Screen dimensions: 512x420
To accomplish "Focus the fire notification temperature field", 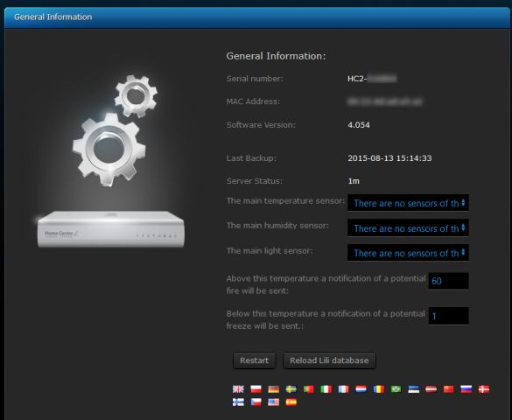I will (449, 281).
